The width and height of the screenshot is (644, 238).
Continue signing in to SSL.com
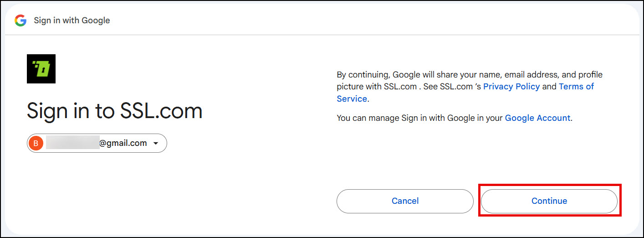(549, 201)
